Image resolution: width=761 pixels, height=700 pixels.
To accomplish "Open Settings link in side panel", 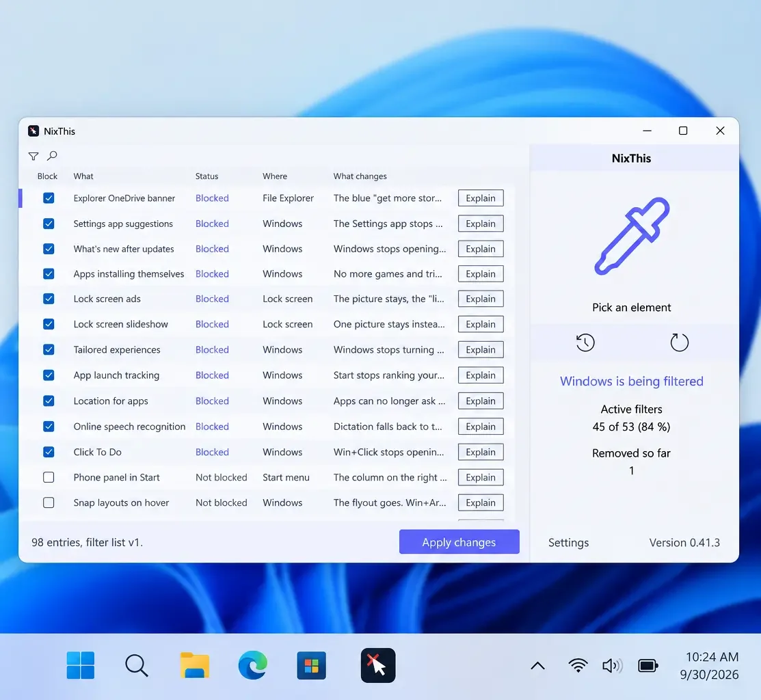I will (568, 542).
